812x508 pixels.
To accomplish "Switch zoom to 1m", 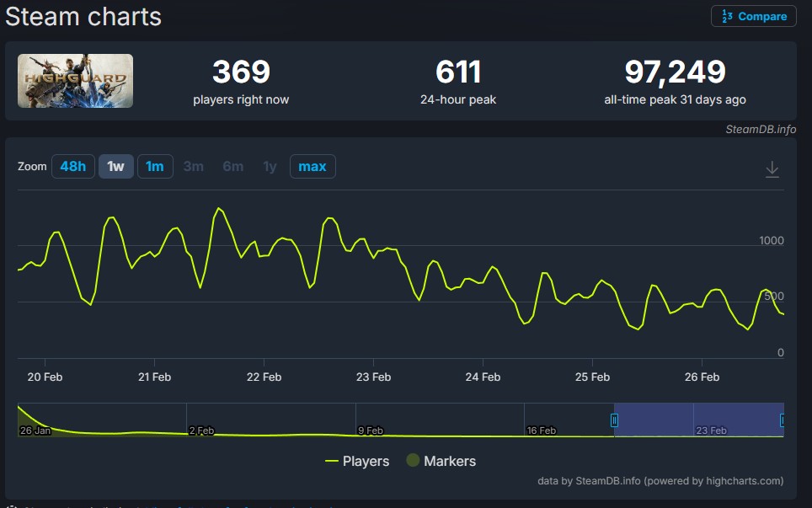I will 154,166.
